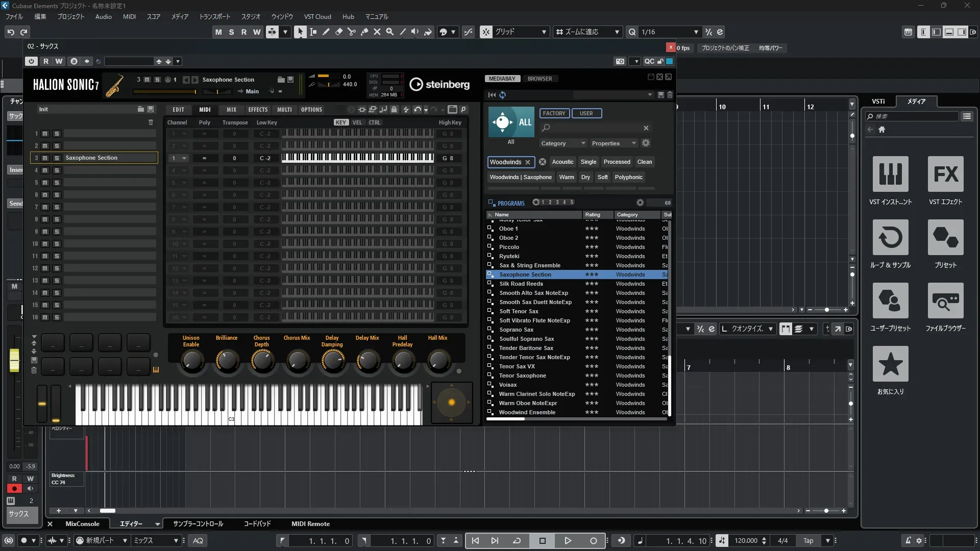Start transport playback
Viewport: 980px width, 551px height.
(568, 541)
